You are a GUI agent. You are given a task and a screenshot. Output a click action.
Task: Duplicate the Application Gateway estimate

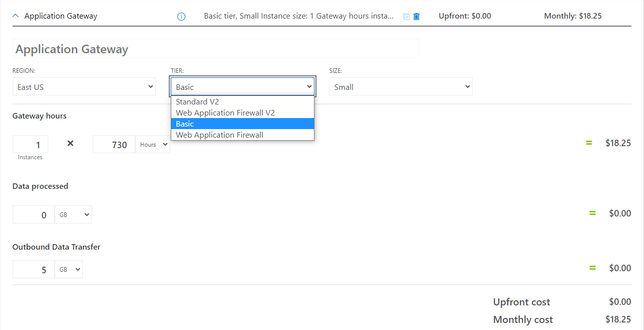pos(406,16)
